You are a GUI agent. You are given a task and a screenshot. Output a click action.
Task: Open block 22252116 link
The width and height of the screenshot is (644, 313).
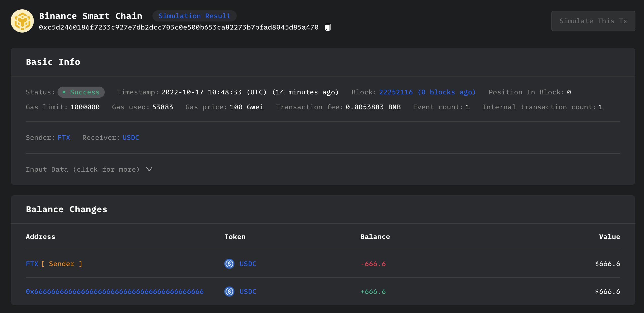(396, 92)
